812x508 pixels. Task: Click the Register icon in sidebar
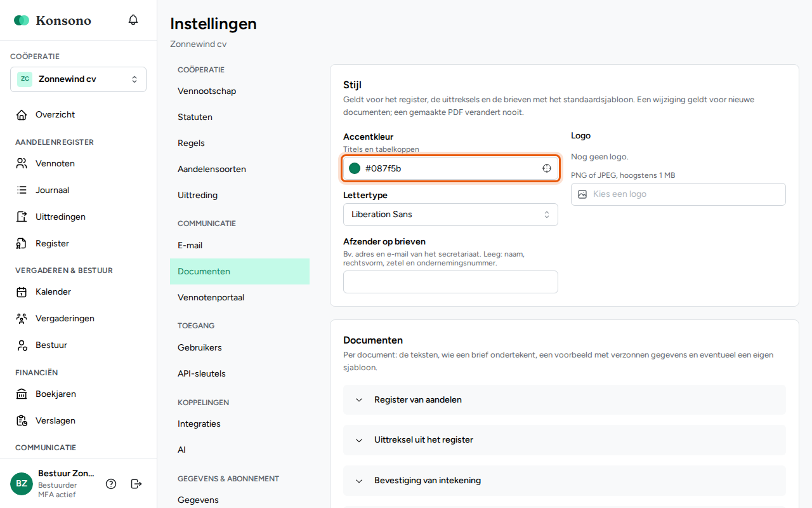[22, 244]
